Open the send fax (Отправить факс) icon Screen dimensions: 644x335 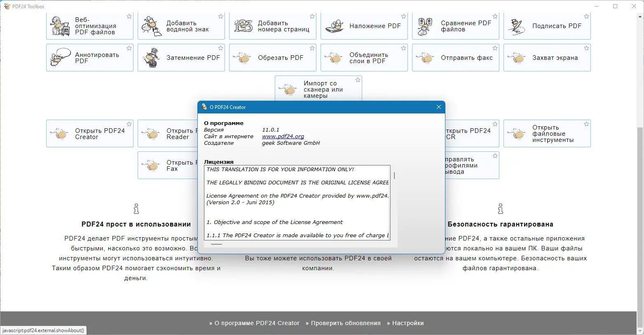coord(426,58)
